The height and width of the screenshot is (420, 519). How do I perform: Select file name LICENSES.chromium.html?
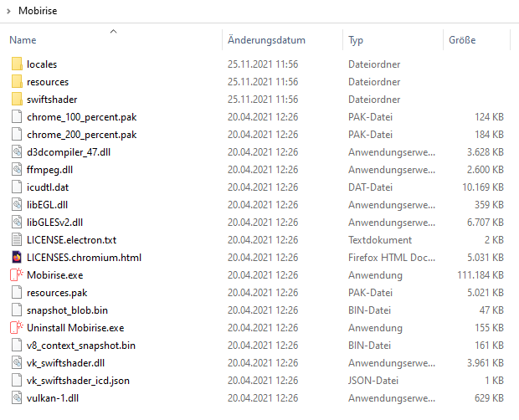pos(84,258)
